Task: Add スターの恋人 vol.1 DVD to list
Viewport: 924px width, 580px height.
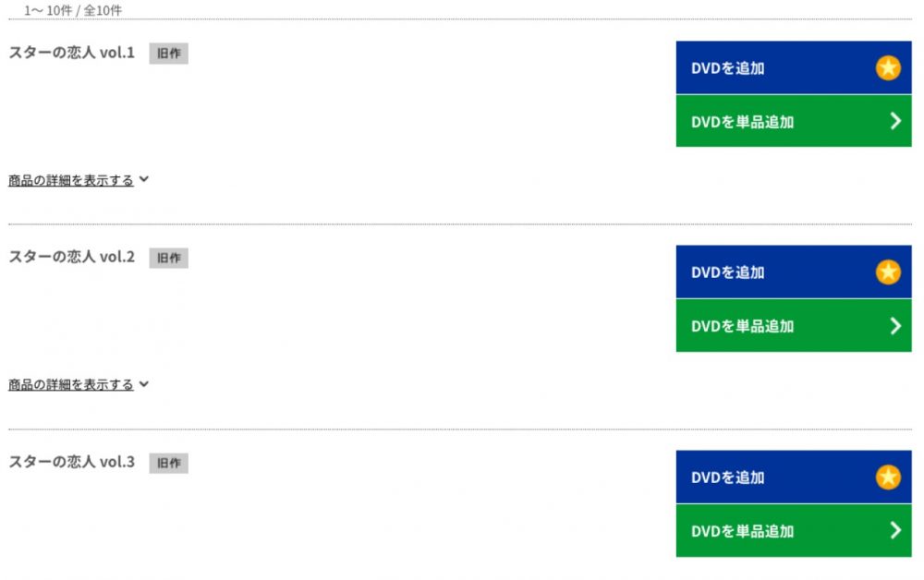Action: tap(793, 67)
